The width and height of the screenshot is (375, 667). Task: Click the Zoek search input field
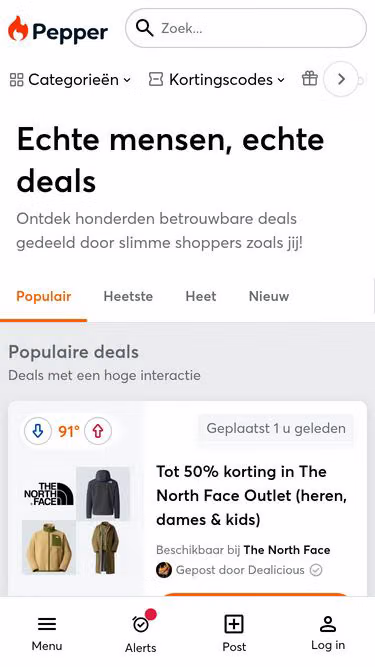pyautogui.click(x=246, y=28)
